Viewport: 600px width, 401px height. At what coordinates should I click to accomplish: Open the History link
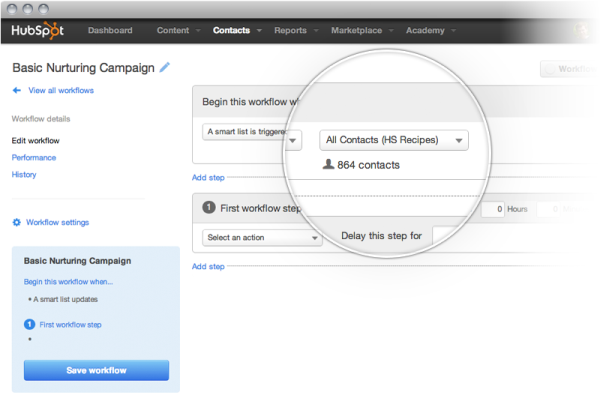click(24, 174)
